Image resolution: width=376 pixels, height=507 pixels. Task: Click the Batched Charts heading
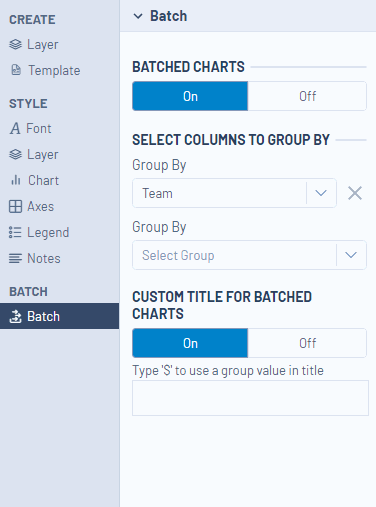(x=188, y=67)
